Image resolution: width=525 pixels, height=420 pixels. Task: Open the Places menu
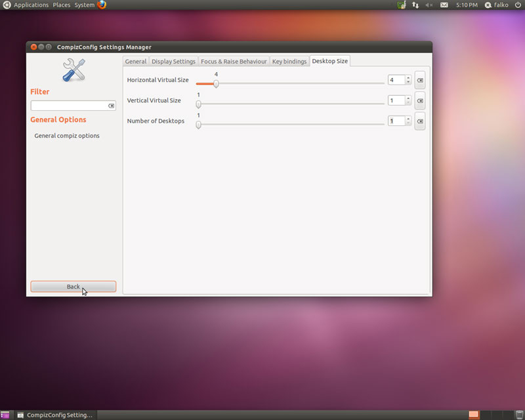(x=62, y=5)
